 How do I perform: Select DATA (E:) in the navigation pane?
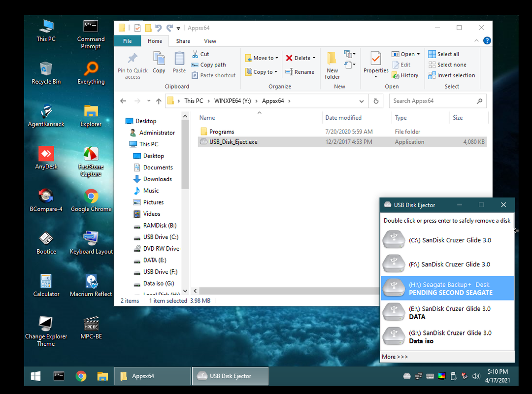click(150, 260)
